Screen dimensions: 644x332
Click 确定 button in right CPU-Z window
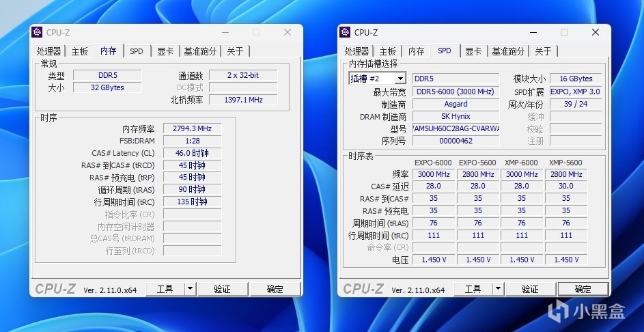coord(583,289)
